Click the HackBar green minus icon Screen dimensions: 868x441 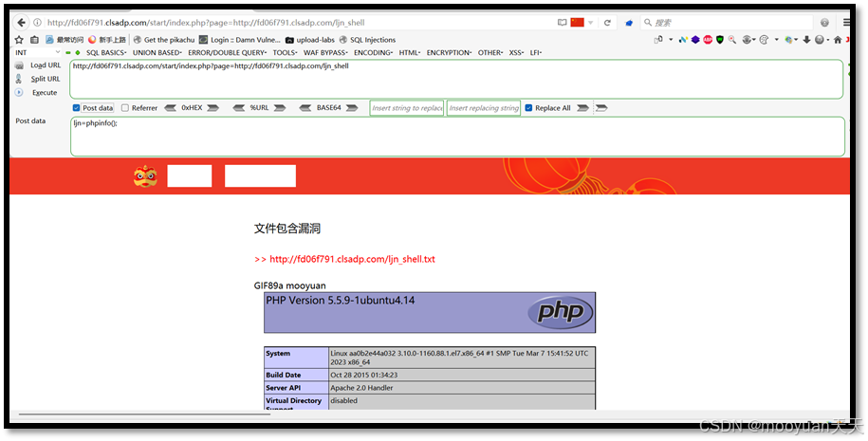[x=68, y=52]
